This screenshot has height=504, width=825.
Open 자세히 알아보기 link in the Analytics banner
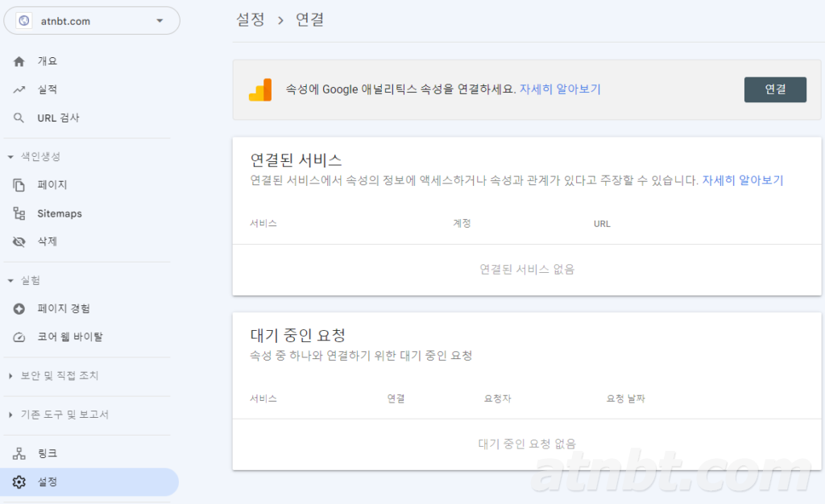[x=560, y=89]
